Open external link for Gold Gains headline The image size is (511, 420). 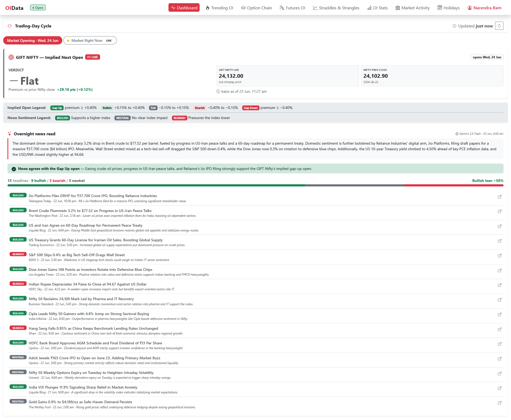click(x=500, y=403)
